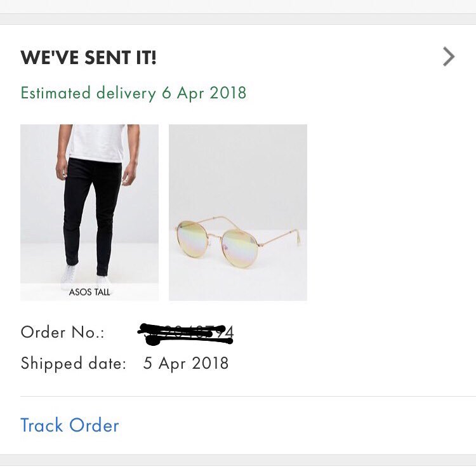Click the 6 Apr 2018 delivery date
The width and height of the screenshot is (476, 476).
point(204,93)
